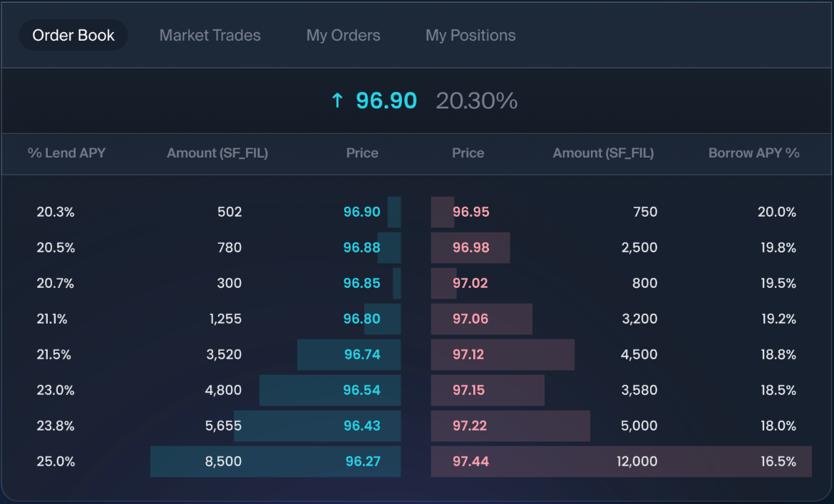Screen dimensions: 834x504
Task: Click the Borrow APY % column header
Action: [753, 153]
